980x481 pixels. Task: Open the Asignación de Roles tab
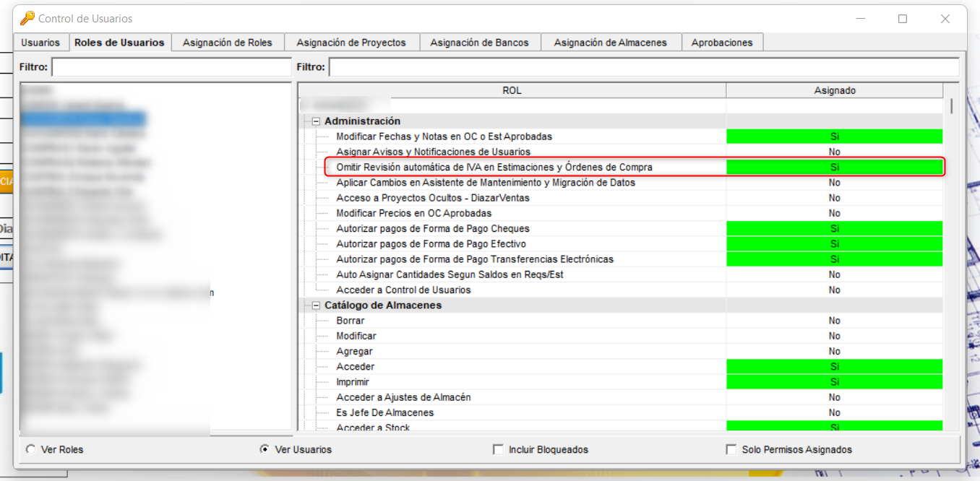tap(228, 42)
